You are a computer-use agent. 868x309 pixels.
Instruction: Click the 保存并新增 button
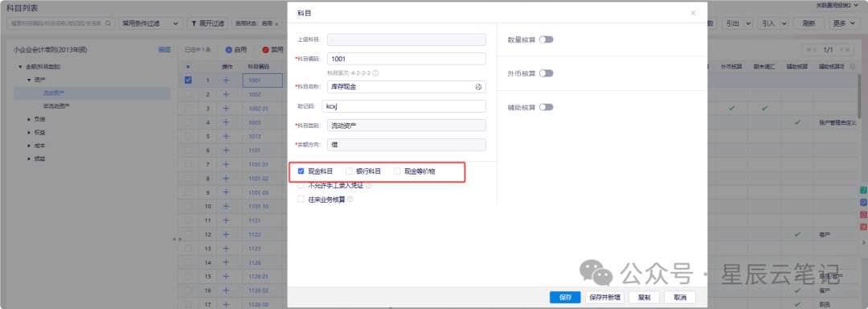click(604, 298)
